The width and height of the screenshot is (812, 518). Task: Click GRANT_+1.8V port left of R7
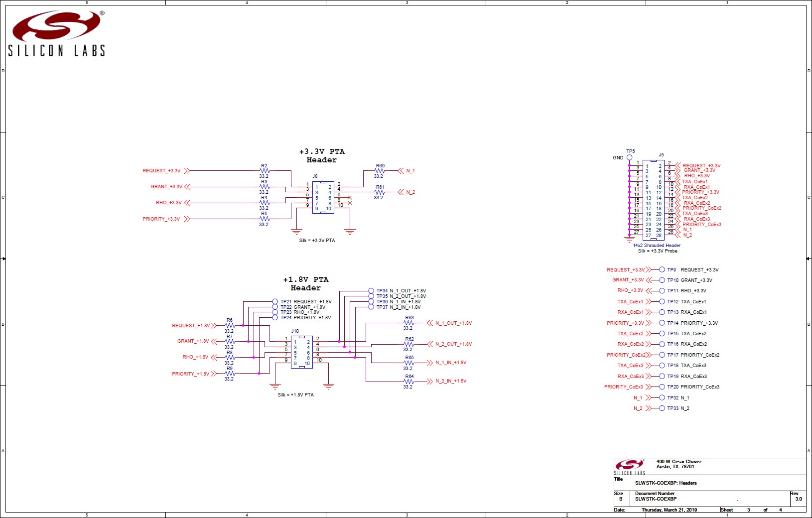pyautogui.click(x=197, y=342)
